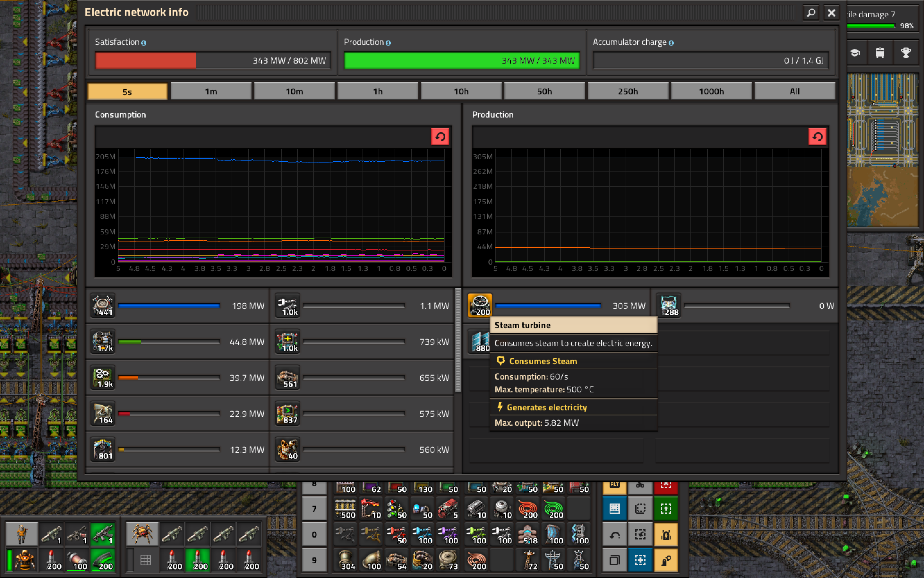Pick medium electric pole stack of 72
This screenshot has height=578, width=924.
coord(528,560)
